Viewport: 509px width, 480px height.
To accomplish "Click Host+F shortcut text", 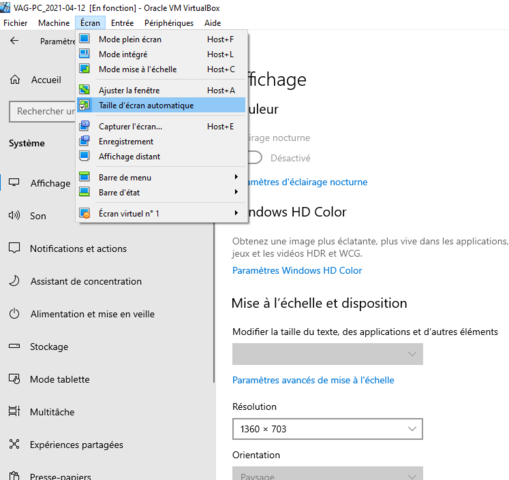I will click(x=220, y=39).
